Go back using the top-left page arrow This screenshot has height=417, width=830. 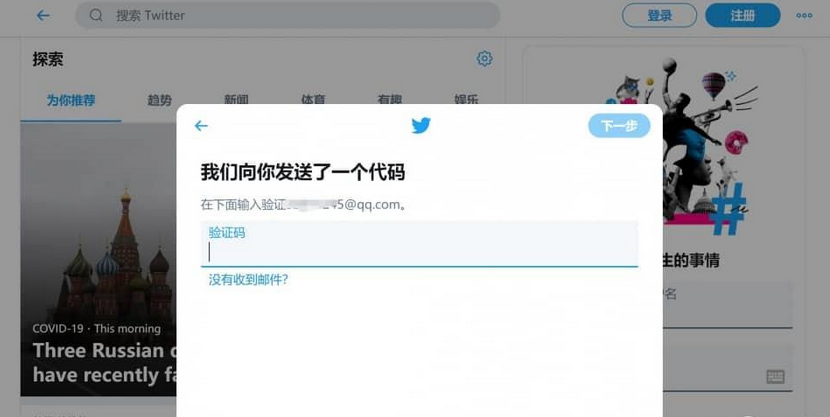(43, 15)
